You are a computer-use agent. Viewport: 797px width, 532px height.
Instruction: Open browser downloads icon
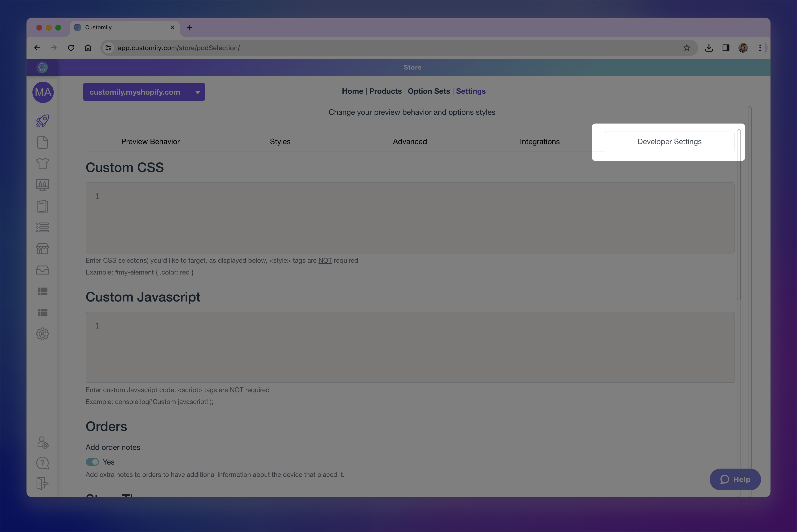tap(709, 48)
